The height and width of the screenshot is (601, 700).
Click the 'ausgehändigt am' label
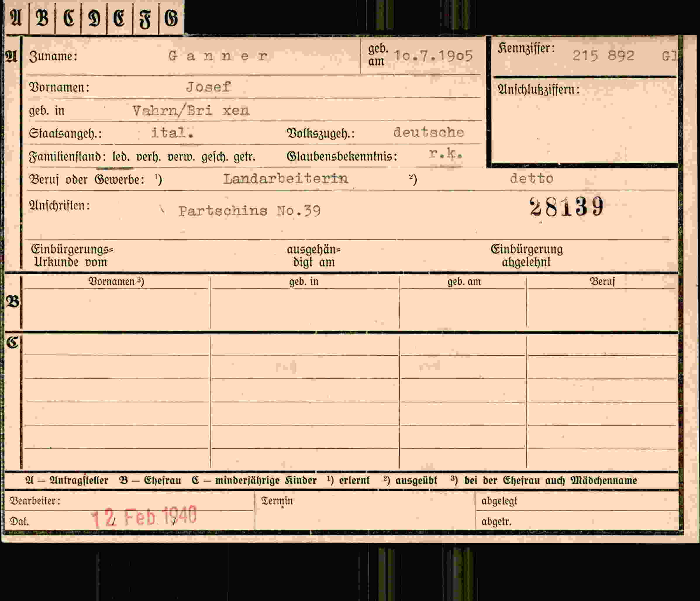coord(314,256)
